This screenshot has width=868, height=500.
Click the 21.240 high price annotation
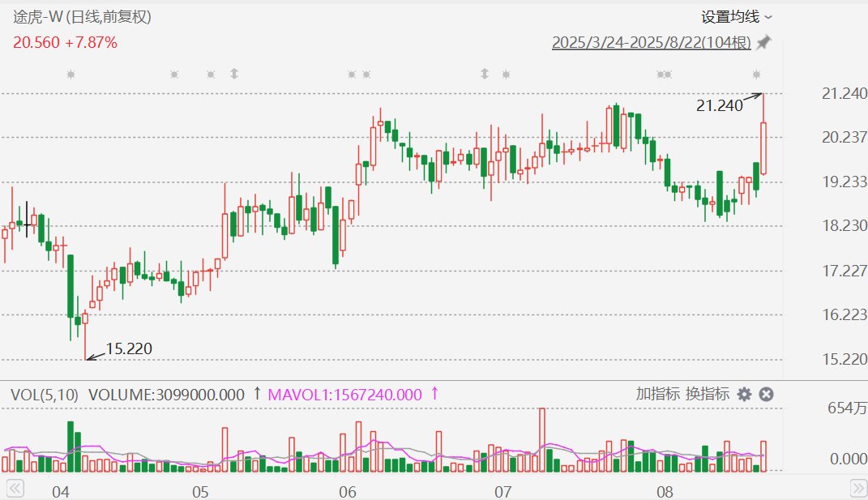click(x=719, y=105)
